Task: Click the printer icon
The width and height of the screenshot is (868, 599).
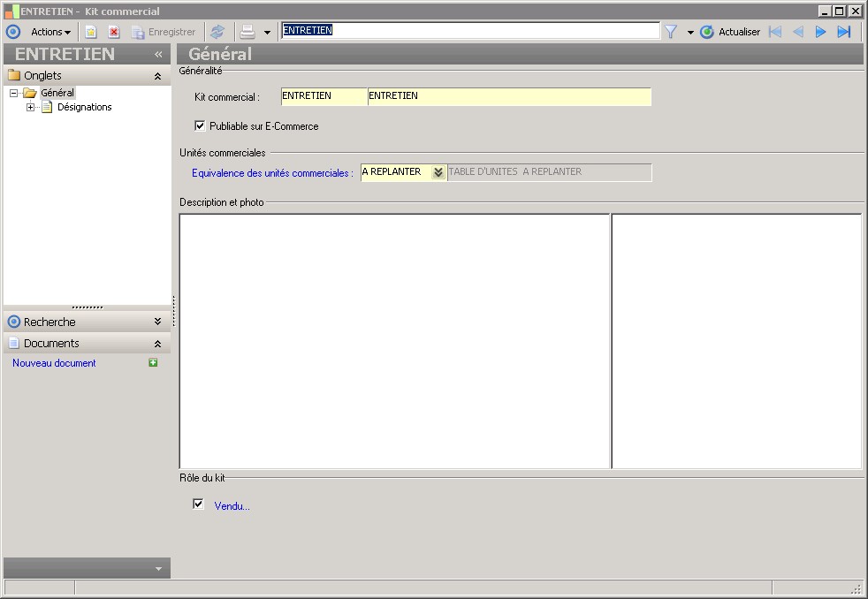Action: 247,32
